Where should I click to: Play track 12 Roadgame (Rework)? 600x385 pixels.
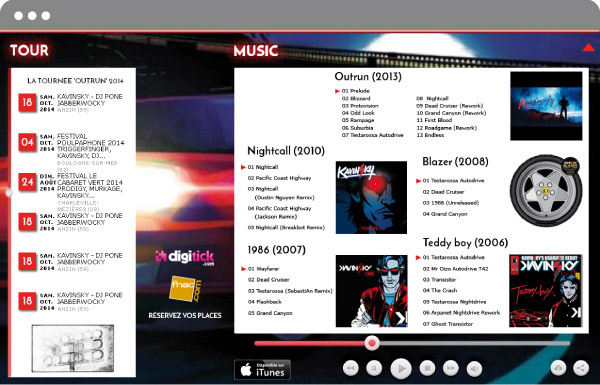[x=447, y=128]
